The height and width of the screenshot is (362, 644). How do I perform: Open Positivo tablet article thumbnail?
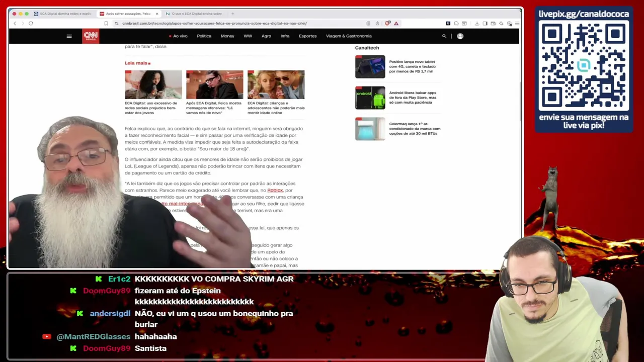[x=370, y=66]
